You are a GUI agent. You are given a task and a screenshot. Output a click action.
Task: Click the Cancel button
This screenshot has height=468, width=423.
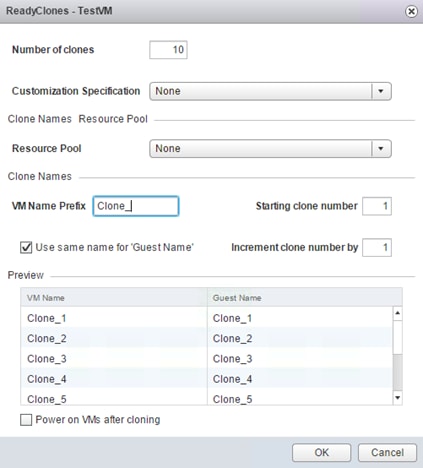387,452
